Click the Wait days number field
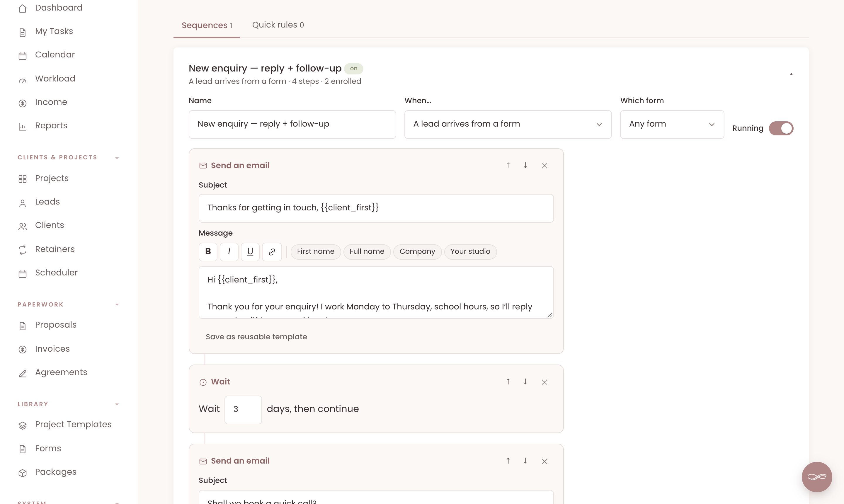 coord(243,410)
